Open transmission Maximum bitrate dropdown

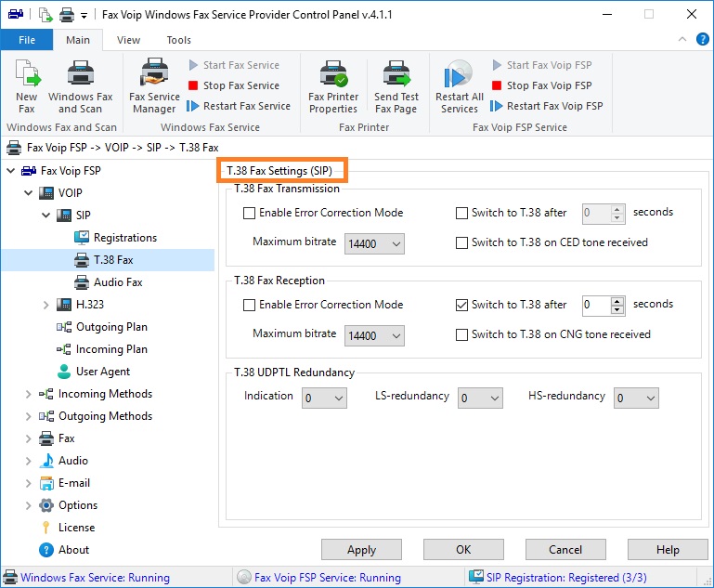[374, 243]
